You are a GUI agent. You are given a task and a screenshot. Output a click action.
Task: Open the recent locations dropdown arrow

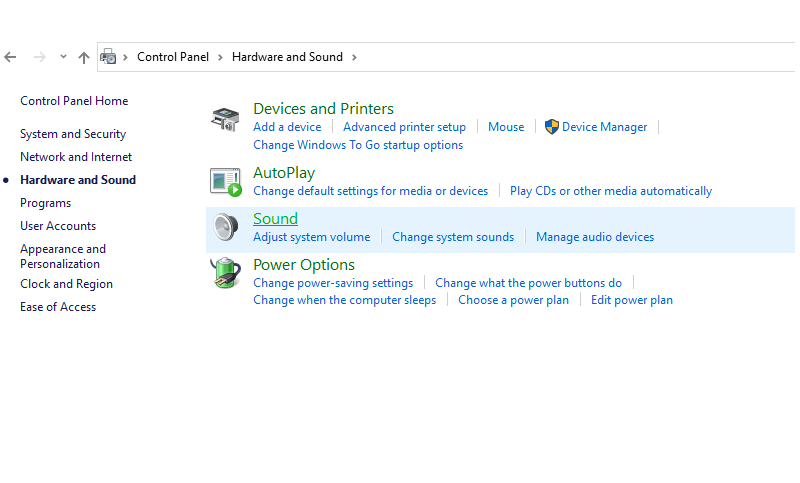pyautogui.click(x=63, y=57)
